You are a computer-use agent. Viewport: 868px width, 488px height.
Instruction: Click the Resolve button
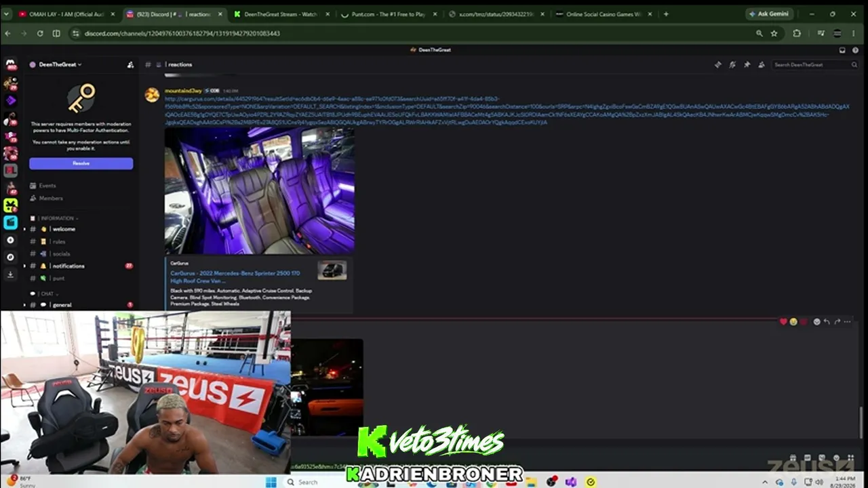(x=81, y=163)
